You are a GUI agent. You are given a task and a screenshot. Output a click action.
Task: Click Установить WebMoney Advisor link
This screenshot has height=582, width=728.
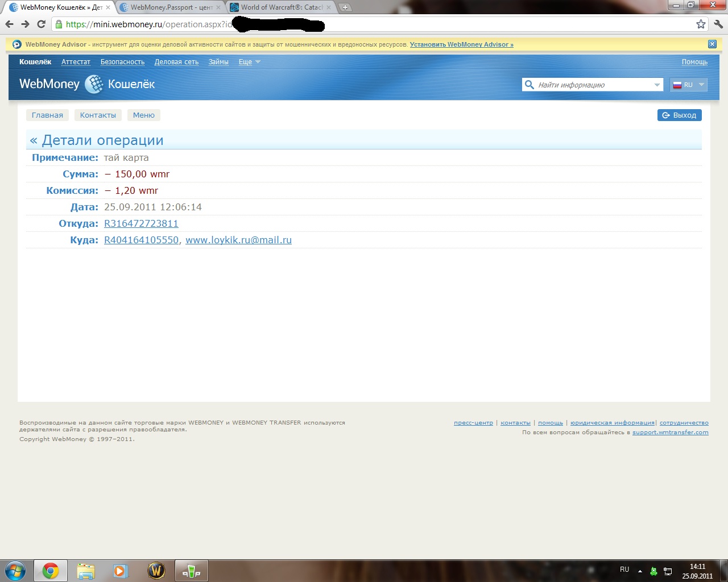click(x=462, y=44)
